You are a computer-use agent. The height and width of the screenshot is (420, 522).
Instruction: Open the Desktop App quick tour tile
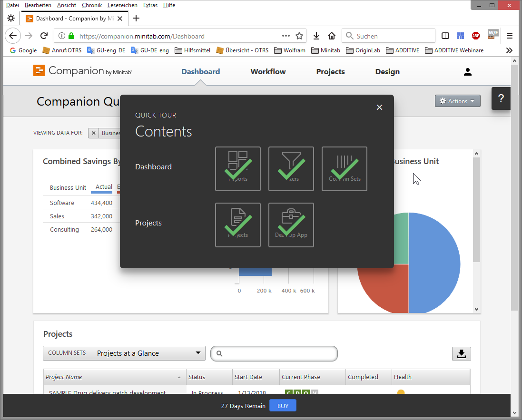291,225
